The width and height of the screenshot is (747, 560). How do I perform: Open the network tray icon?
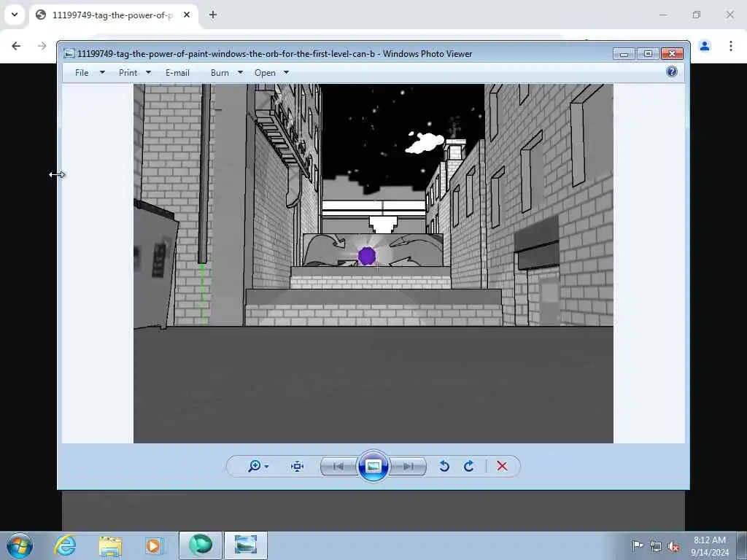point(656,546)
